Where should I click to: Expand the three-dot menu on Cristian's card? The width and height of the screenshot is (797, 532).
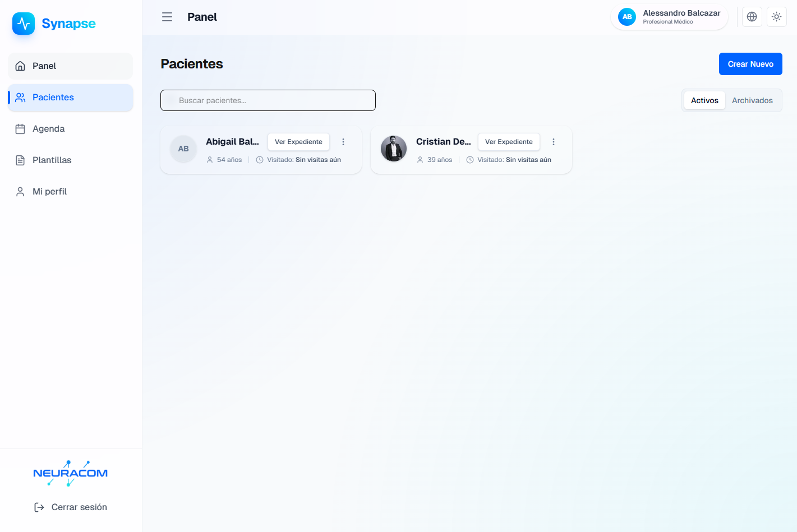pyautogui.click(x=554, y=142)
